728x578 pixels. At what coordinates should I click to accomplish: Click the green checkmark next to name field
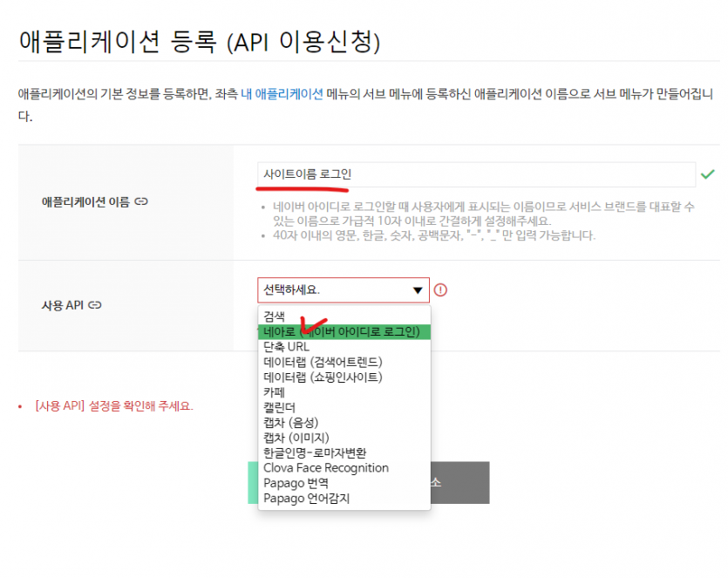tap(707, 174)
